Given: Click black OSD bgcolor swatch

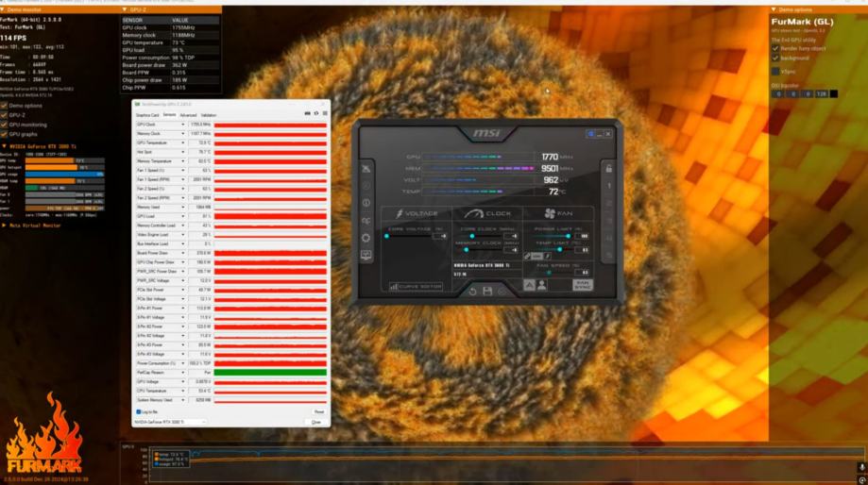Looking at the screenshot, I should (x=834, y=94).
